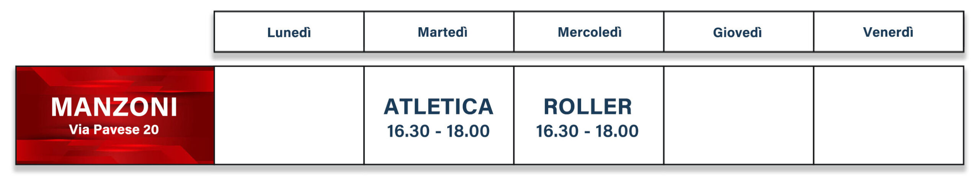Image resolution: width=980 pixels, height=179 pixels.
Task: Select the ATLETICA activity cell
Action: tap(439, 115)
